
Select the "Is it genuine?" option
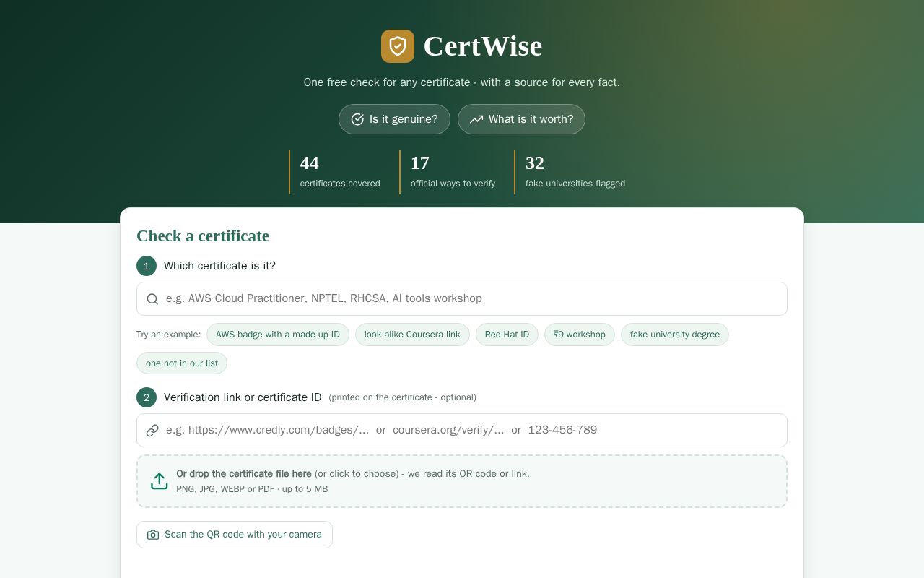point(394,119)
